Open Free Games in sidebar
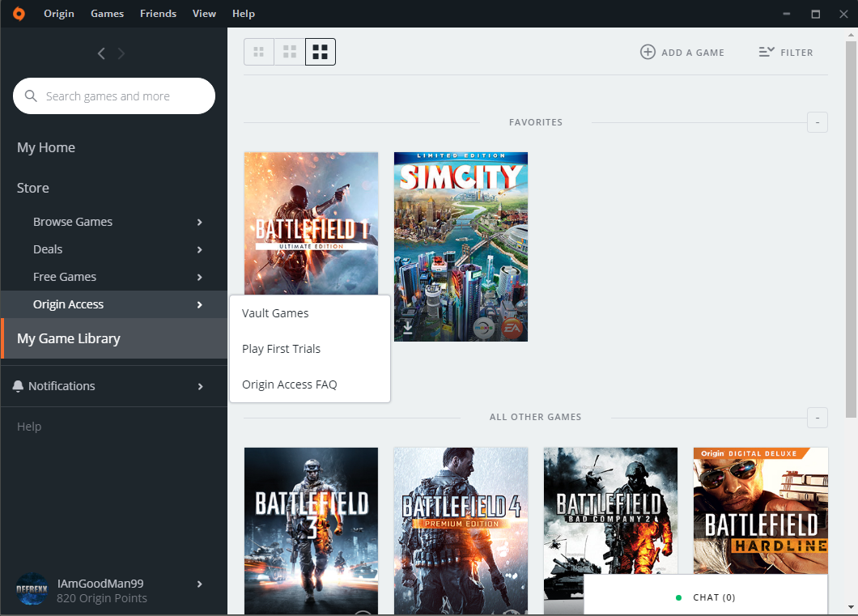The height and width of the screenshot is (616, 858). point(65,278)
